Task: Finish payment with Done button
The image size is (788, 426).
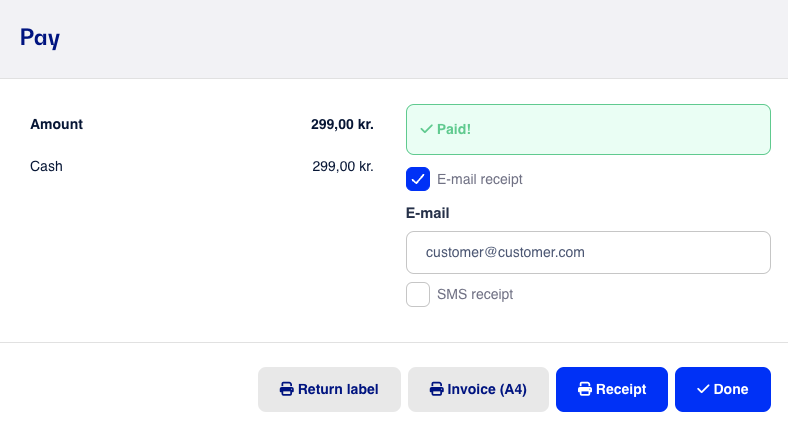Action: [x=723, y=389]
